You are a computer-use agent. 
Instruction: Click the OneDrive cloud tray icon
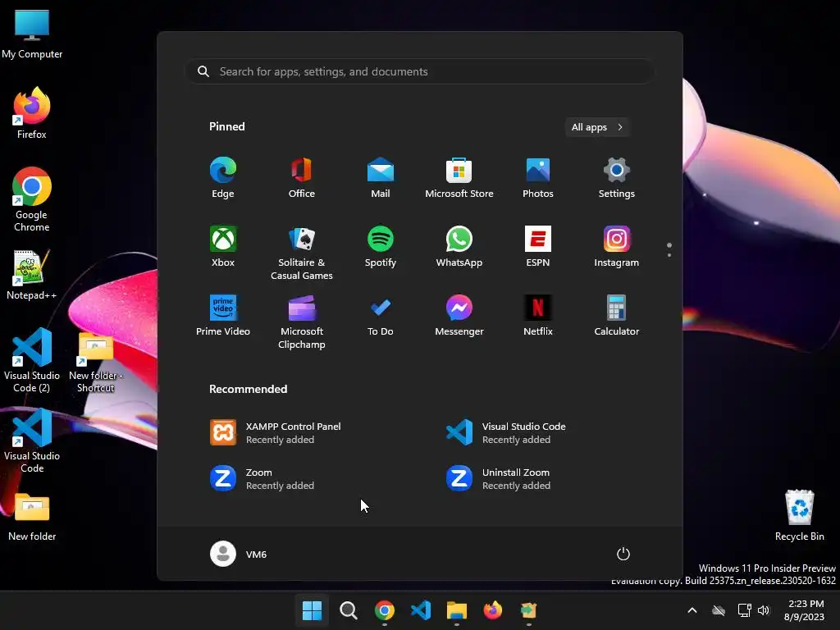coord(719,610)
